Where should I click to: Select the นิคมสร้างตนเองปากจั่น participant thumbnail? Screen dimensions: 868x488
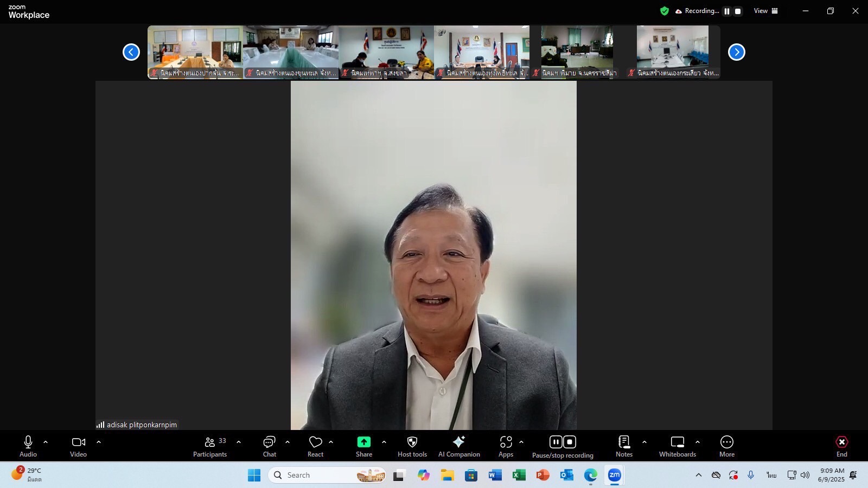[x=195, y=52]
